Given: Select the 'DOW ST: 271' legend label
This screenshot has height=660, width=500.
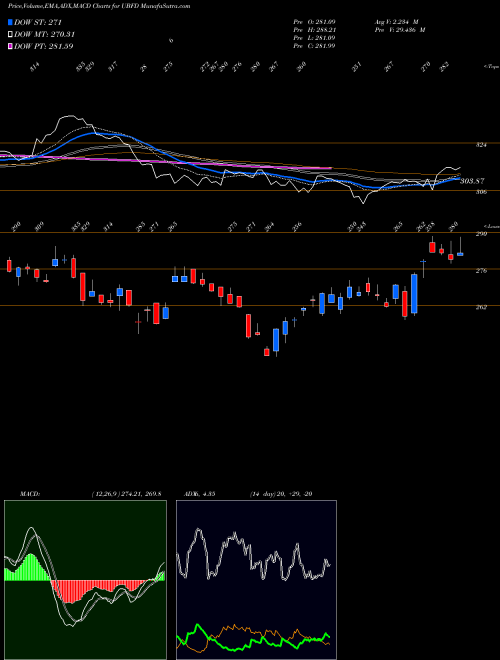Looking at the screenshot, I should pos(38,22).
